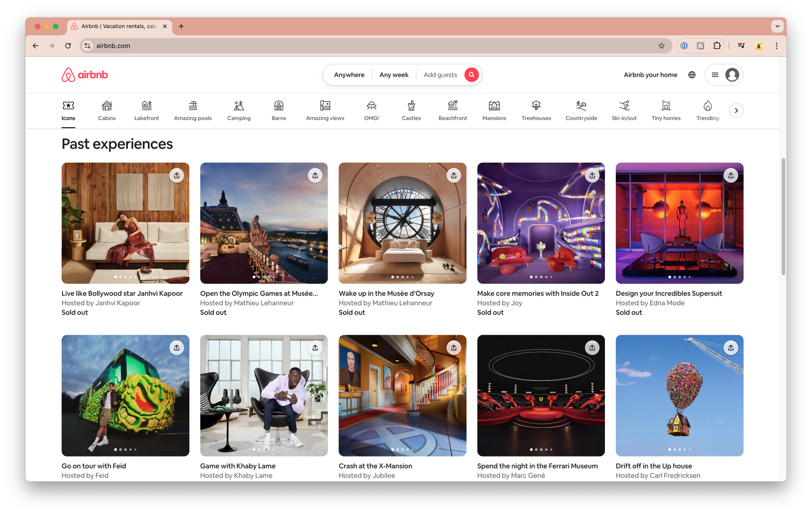Open Airbnb your home link
The image size is (812, 515).
coord(650,75)
